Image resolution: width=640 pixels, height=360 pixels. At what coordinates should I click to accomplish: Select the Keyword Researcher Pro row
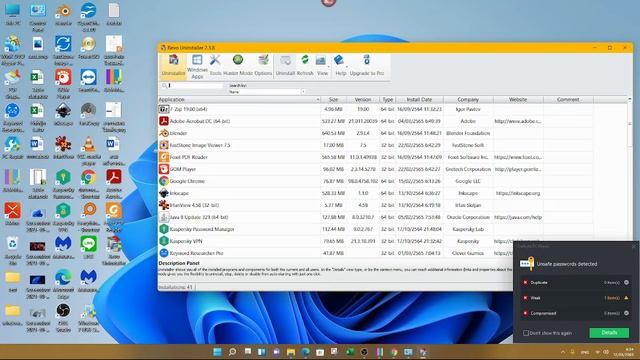coord(336,253)
